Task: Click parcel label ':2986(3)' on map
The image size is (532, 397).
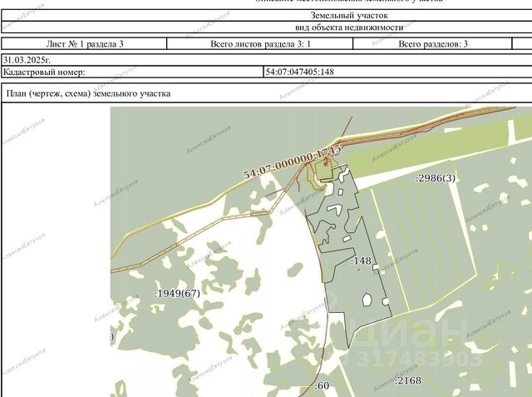Action: tap(436, 178)
